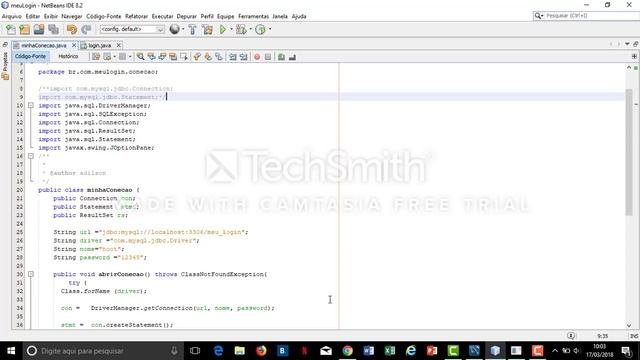Click Clean and Build Project icon
This screenshot has width=640, height=360.
(x=207, y=29)
